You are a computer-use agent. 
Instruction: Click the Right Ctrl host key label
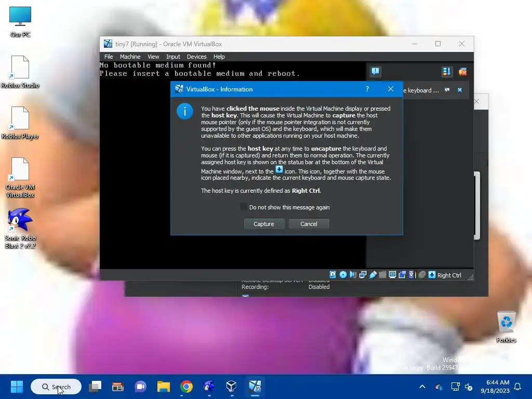449,275
